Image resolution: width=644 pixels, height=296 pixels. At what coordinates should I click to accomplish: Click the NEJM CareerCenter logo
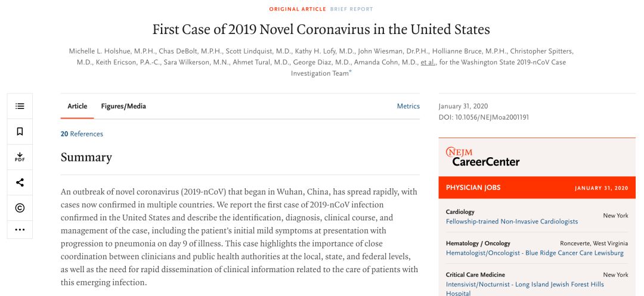pos(482,157)
